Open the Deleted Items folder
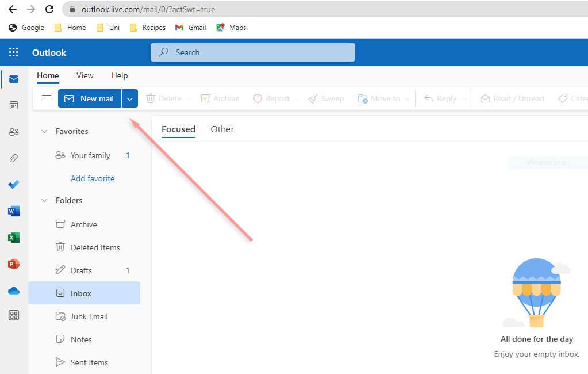 point(84,247)
